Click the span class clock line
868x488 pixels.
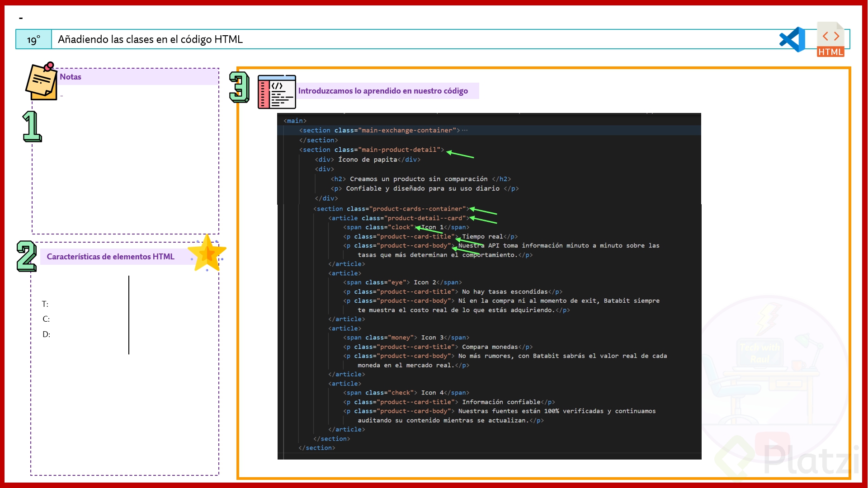click(x=406, y=227)
